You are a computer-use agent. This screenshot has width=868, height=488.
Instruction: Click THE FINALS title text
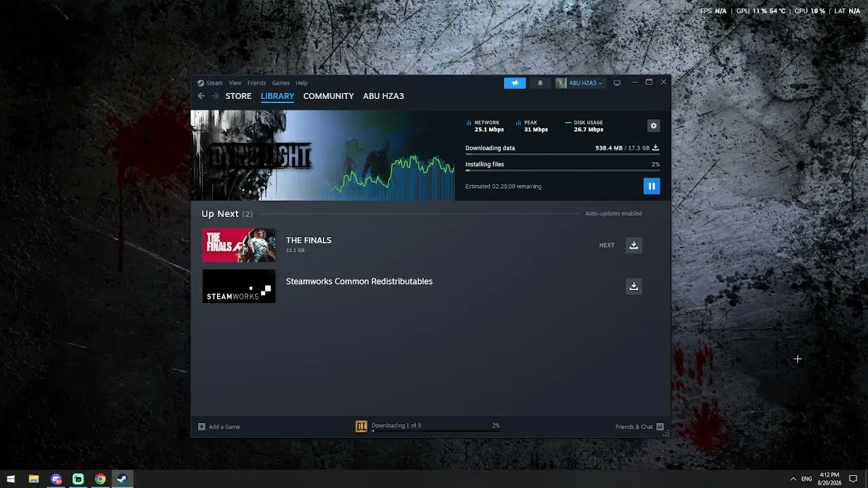point(309,241)
